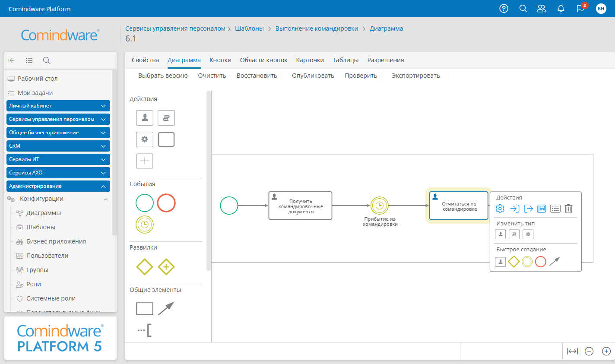Select the exclusive gateway diamond in palette
The height and width of the screenshot is (364, 615).
point(145,267)
